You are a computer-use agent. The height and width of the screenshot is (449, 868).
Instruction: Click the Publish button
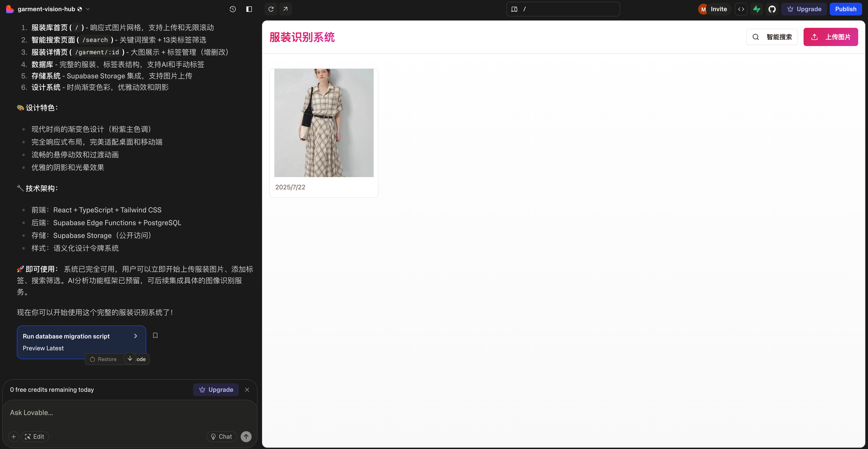(845, 9)
